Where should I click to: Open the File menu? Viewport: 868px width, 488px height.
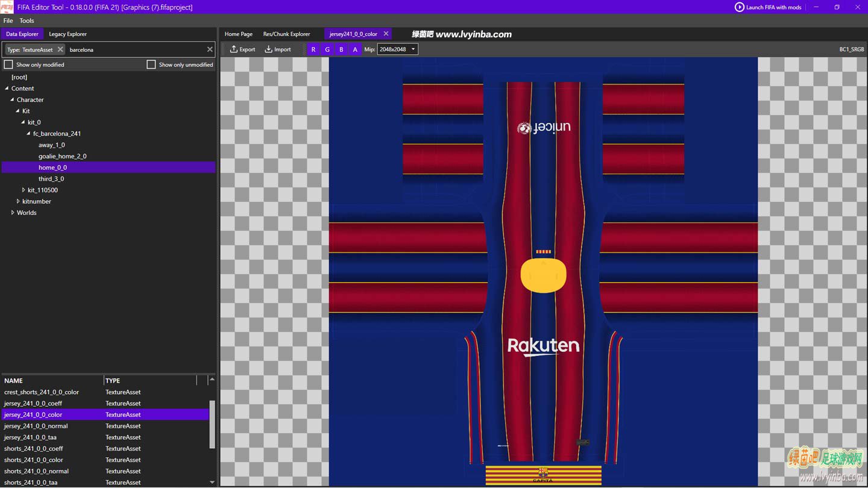(x=8, y=20)
